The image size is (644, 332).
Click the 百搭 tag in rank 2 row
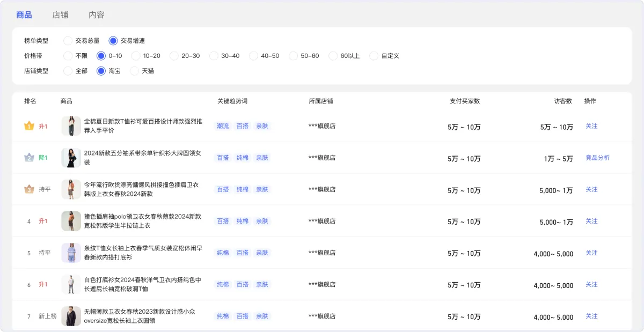point(223,158)
